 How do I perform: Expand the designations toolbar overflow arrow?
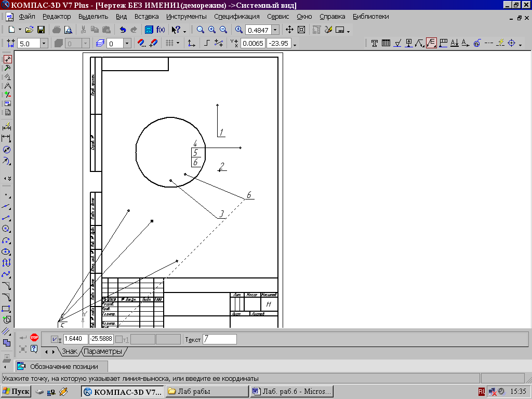[521, 45]
